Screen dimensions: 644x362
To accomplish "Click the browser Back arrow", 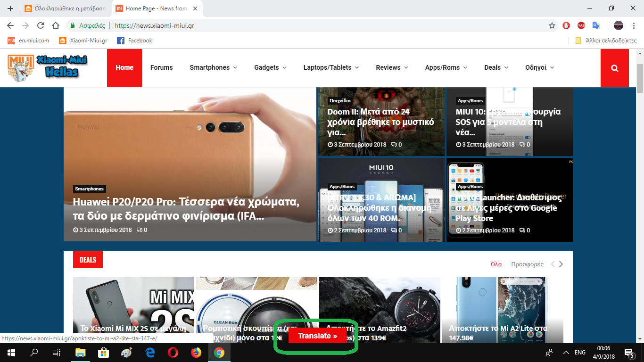I will pos(10,25).
